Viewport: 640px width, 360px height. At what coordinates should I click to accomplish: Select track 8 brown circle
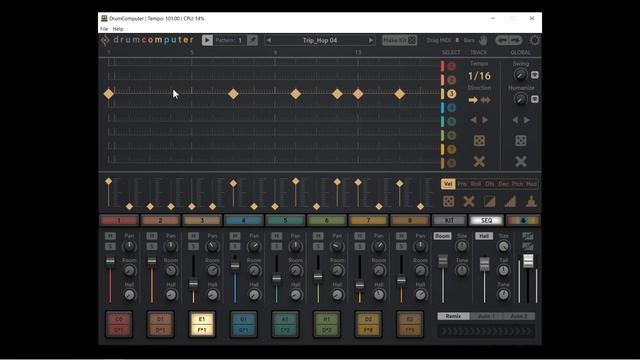(x=451, y=163)
